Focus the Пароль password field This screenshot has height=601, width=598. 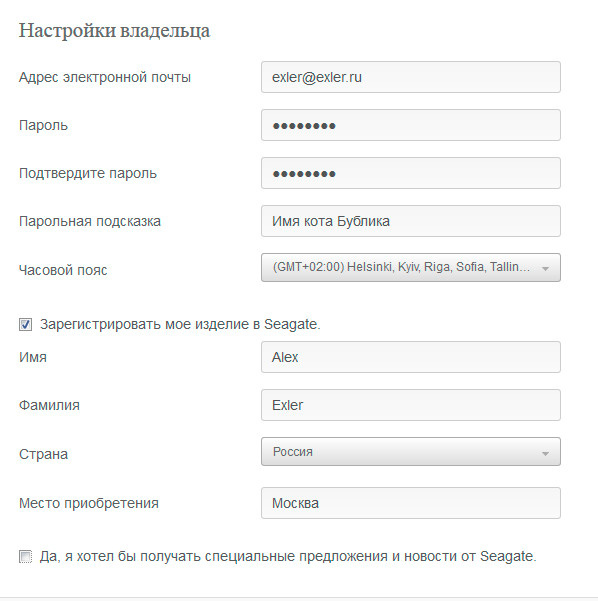pyautogui.click(x=411, y=125)
